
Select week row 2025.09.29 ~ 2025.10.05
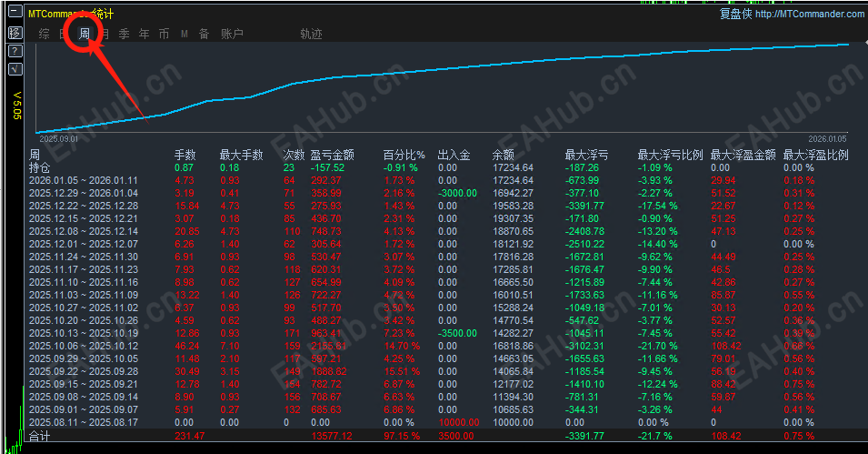coord(84,358)
